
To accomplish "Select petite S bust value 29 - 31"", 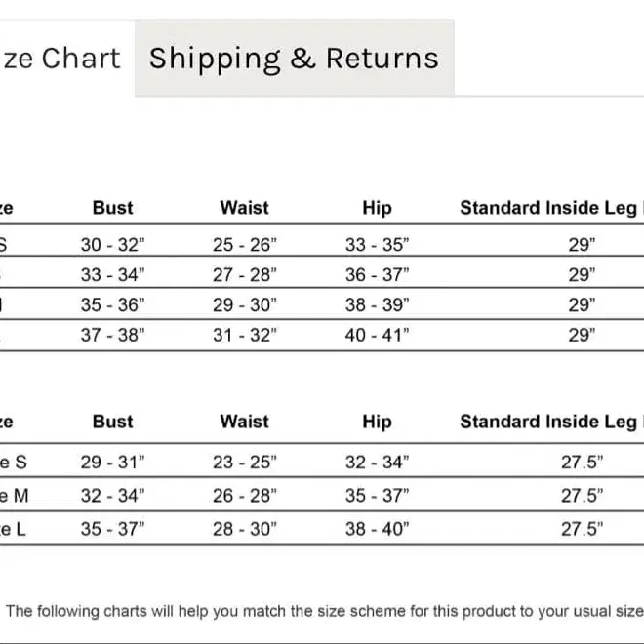I will point(112,463).
